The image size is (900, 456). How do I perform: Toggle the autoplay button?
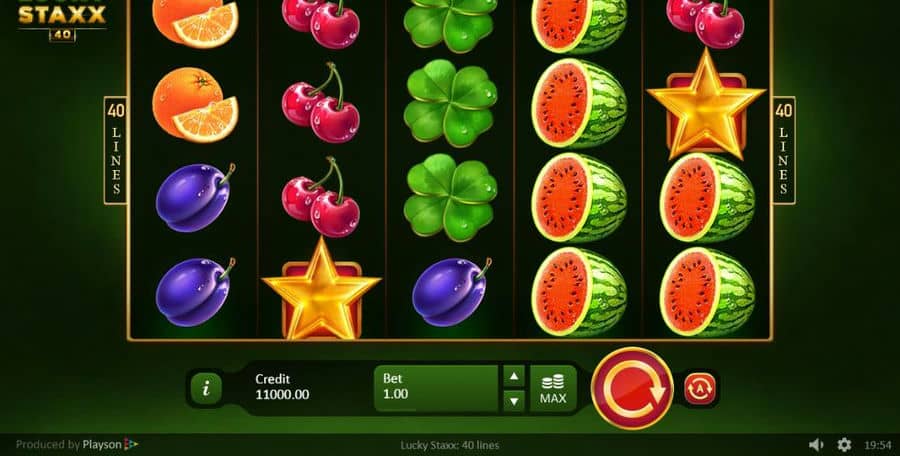point(700,389)
